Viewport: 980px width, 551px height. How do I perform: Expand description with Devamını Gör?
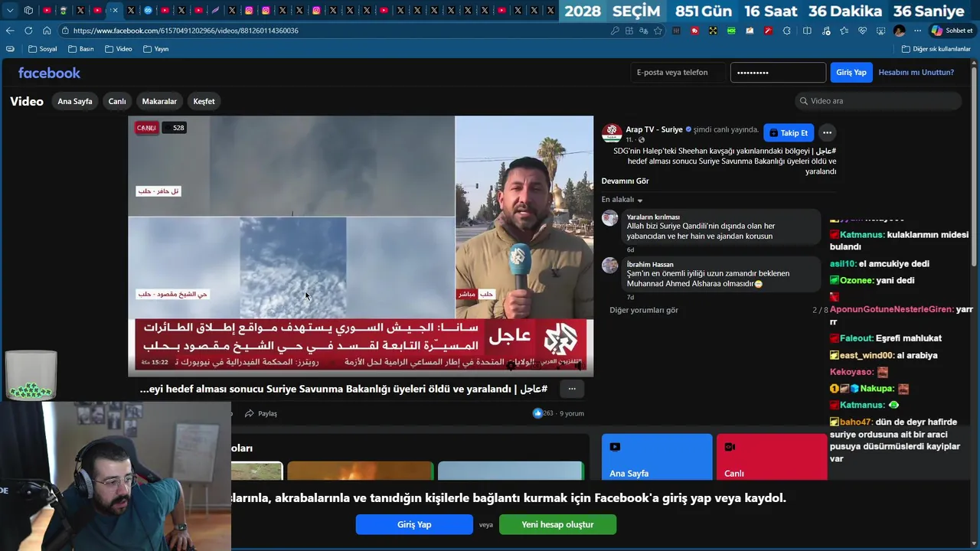coord(625,181)
